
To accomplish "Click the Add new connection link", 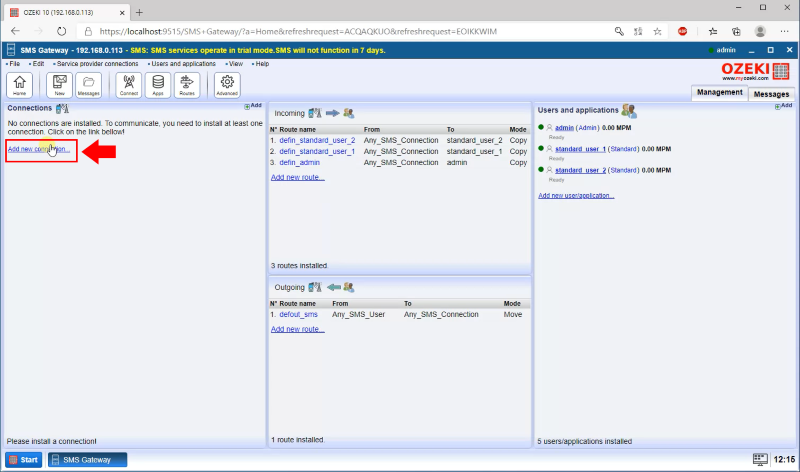I will click(x=39, y=149).
